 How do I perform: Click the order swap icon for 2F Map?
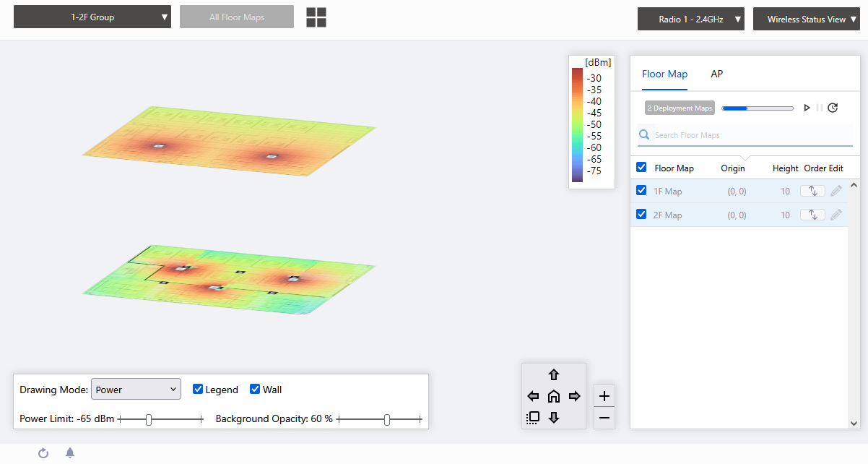coord(812,215)
